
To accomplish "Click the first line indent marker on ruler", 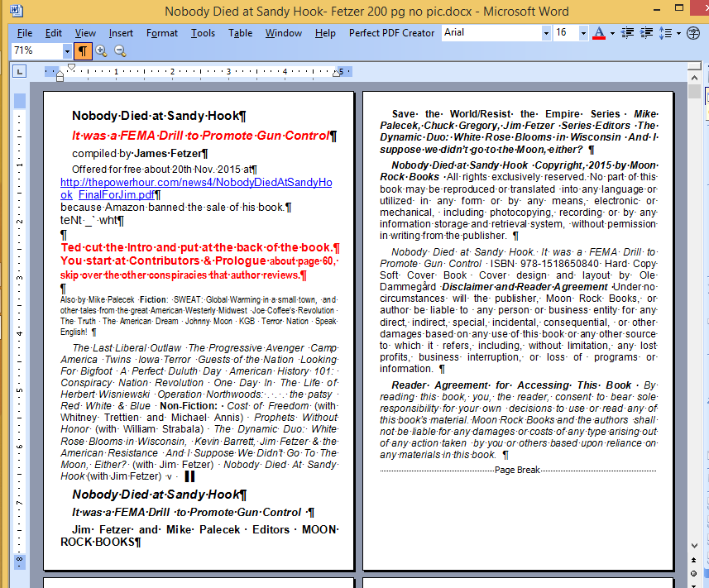I will [x=71, y=67].
